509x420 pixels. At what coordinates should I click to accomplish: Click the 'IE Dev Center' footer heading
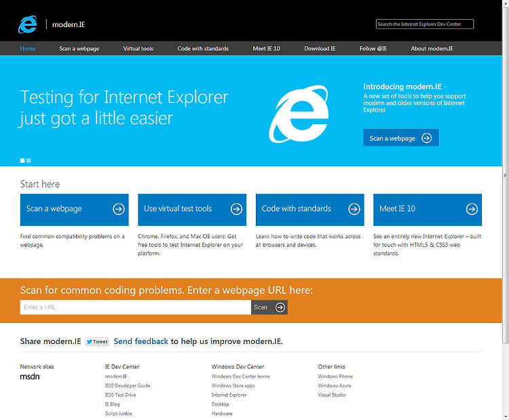pos(122,366)
